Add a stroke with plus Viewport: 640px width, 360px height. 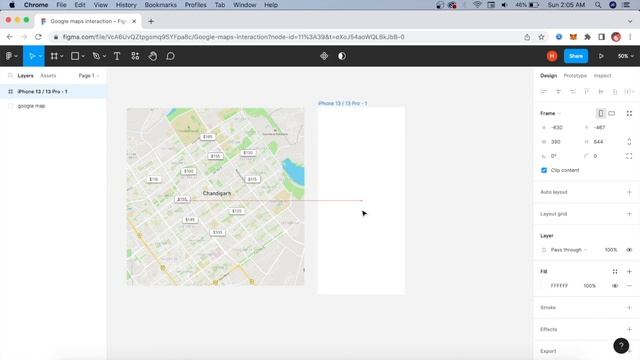tap(629, 307)
